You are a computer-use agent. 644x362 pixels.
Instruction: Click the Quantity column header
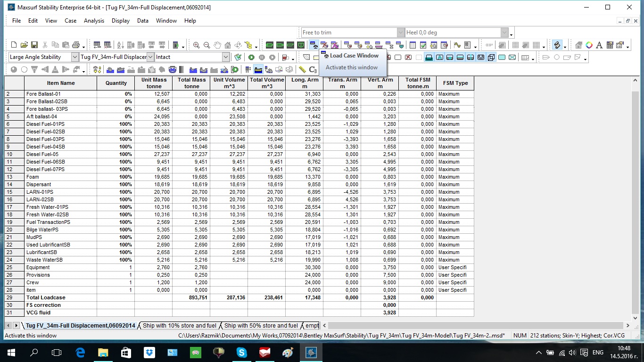point(116,83)
